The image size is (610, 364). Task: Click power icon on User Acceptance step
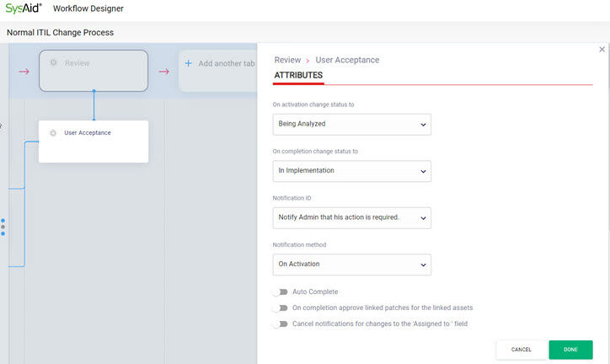[x=53, y=133]
